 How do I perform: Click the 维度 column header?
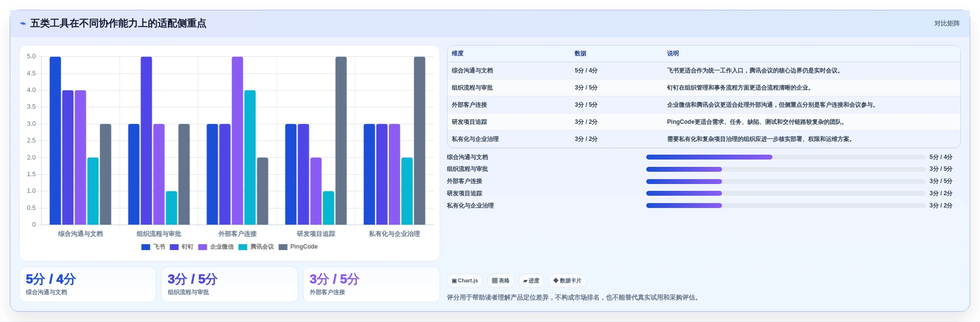pos(458,54)
